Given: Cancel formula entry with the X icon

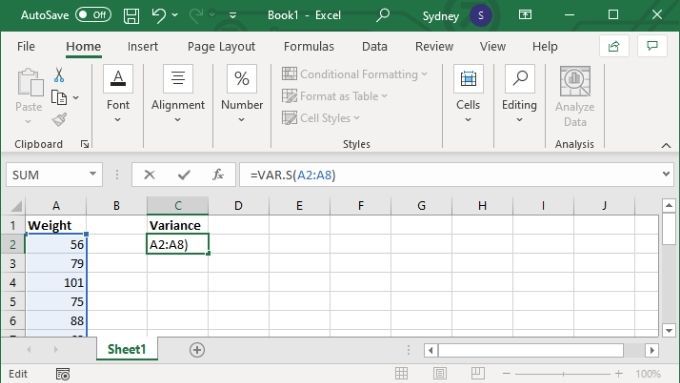Looking at the screenshot, I should point(149,175).
